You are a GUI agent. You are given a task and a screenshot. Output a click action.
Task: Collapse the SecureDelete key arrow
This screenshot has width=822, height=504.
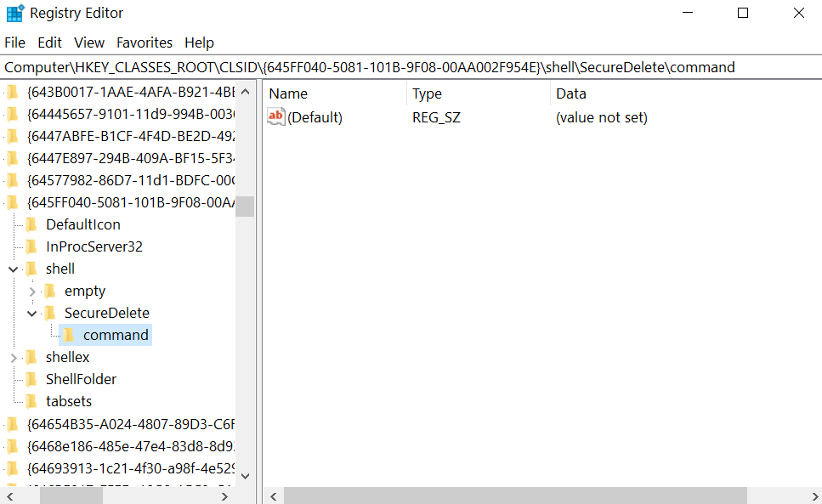click(31, 313)
